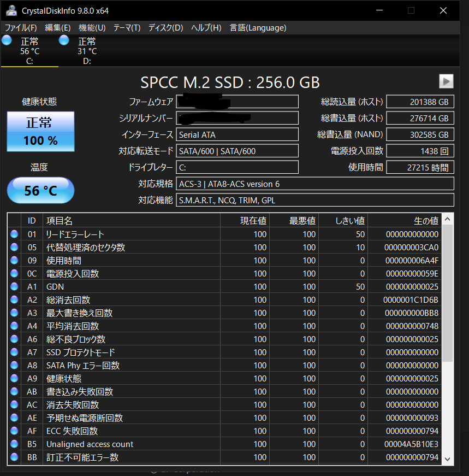
Task: Click the 生の値 column header
Action: click(405, 221)
